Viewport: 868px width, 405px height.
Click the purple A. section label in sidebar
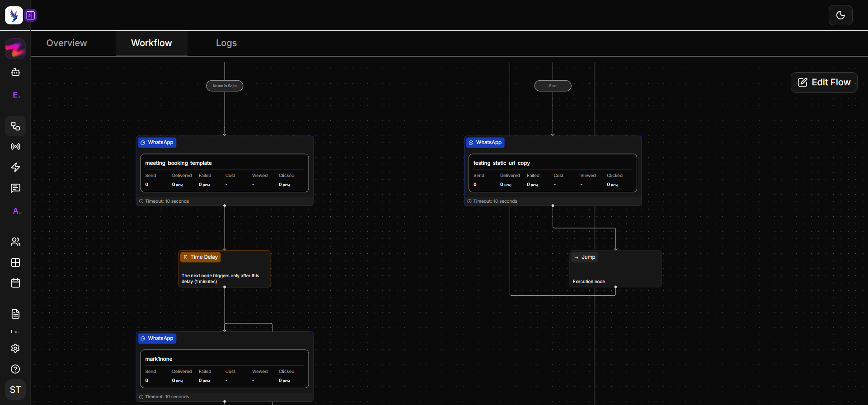[17, 211]
